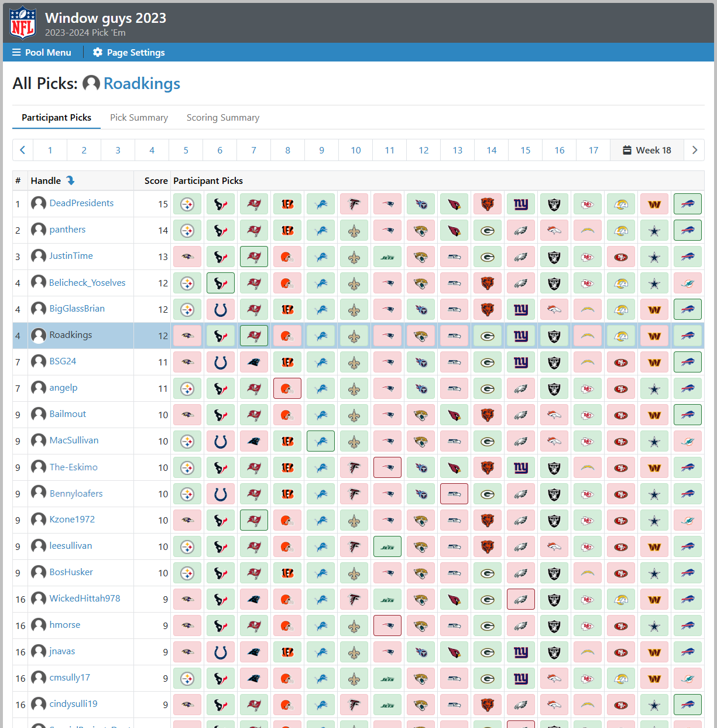Open BSG24 profile link
This screenshot has width=717, height=728.
(x=63, y=361)
